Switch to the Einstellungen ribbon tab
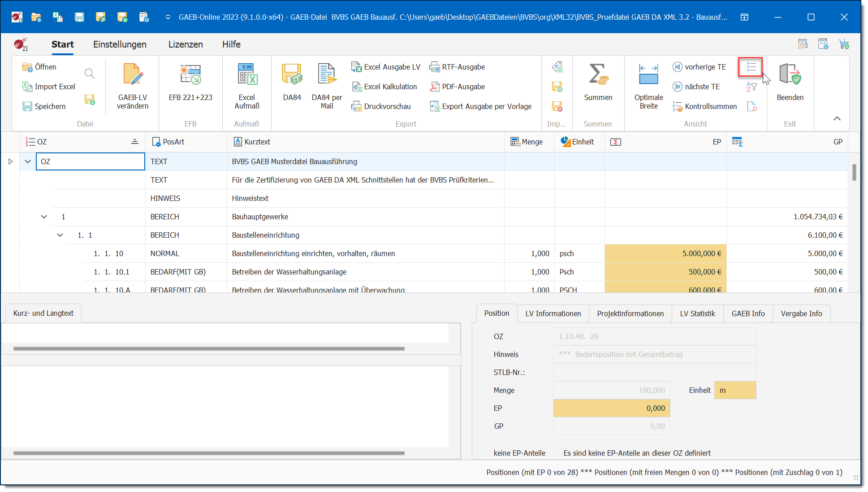The width and height of the screenshot is (868, 492). coord(120,44)
